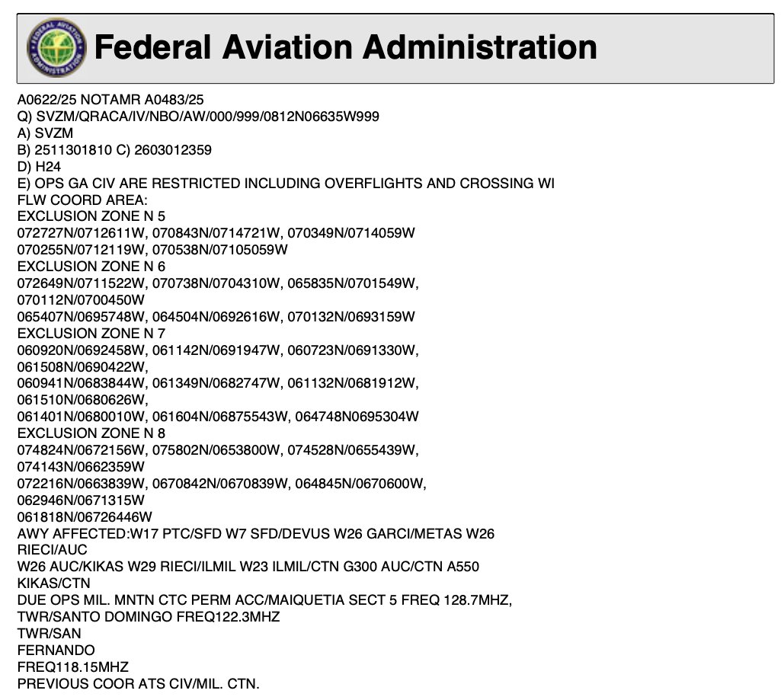Click the NOTAM number A0622/25 line

click(110, 100)
